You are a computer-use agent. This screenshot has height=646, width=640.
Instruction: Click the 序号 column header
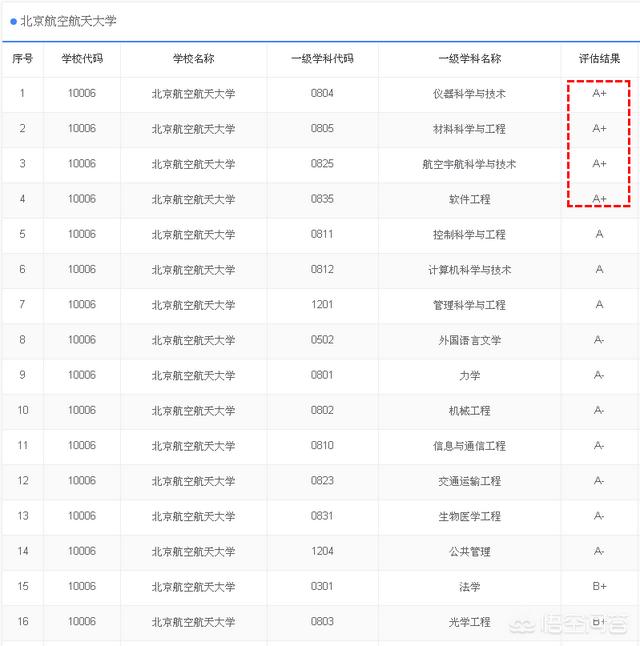(22, 59)
